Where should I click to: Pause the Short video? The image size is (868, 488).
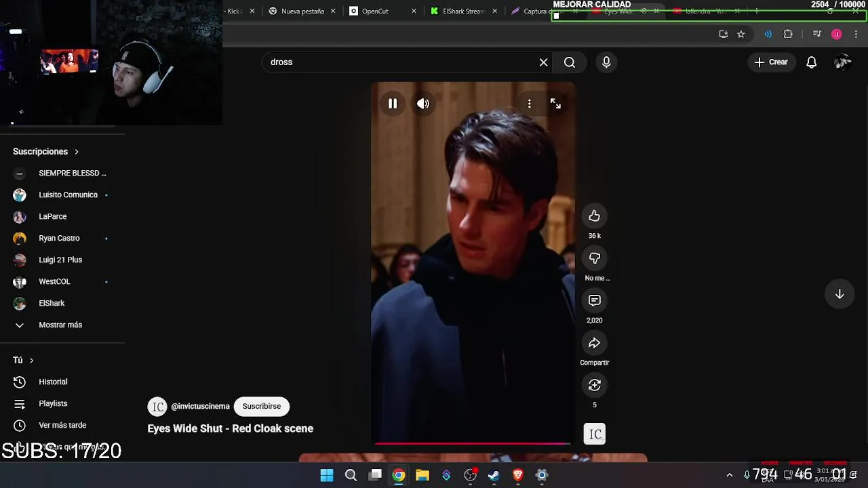click(x=393, y=104)
